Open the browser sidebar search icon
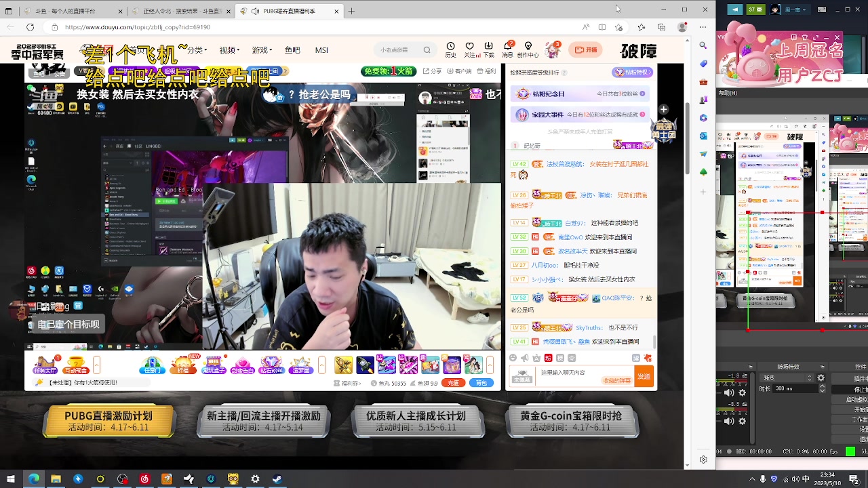The image size is (868, 488). coord(703,45)
